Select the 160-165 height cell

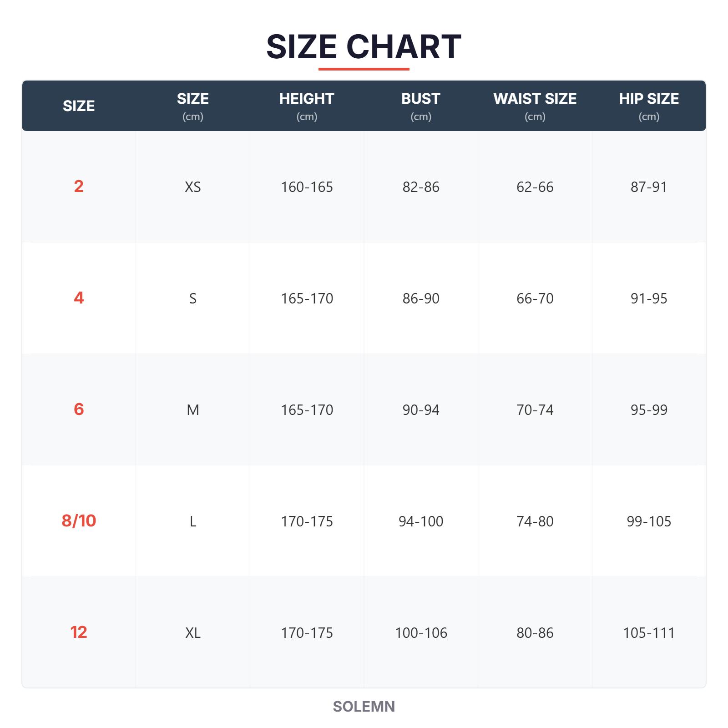pos(307,187)
